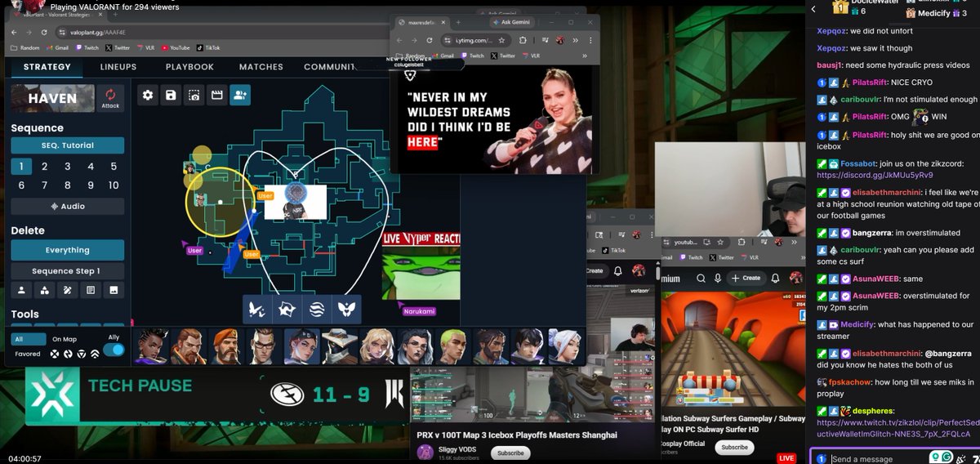This screenshot has height=464, width=980.
Task: Subscribe to Sliggy VODS channel
Action: [510, 453]
